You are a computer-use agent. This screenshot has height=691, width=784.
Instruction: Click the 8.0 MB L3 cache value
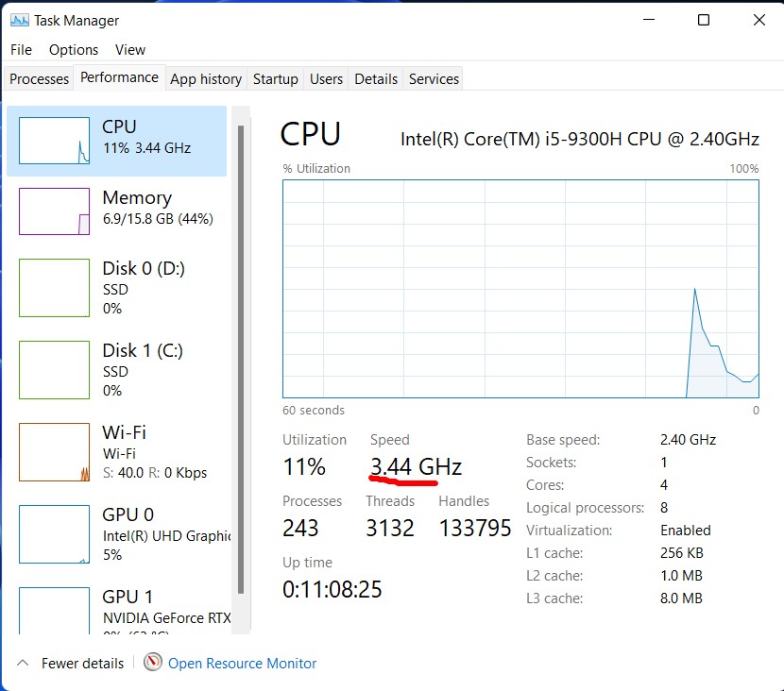click(681, 598)
